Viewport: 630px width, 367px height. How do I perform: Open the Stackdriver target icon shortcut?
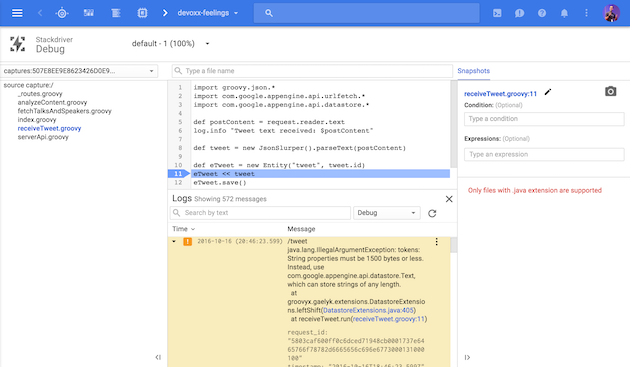(x=62, y=13)
